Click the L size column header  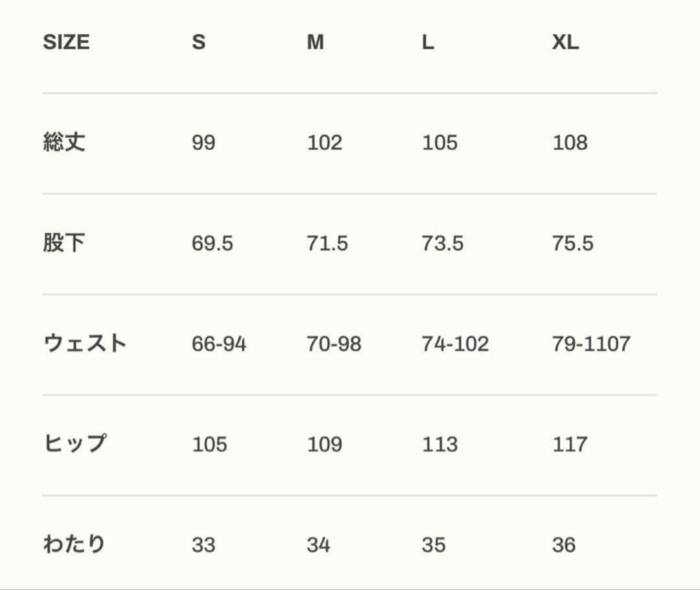coord(428,43)
